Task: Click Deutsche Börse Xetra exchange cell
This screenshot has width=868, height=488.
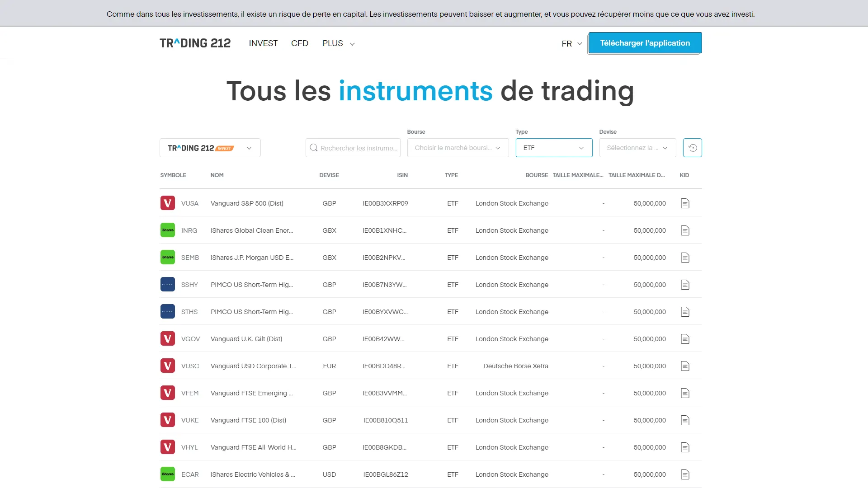Action: tap(516, 366)
